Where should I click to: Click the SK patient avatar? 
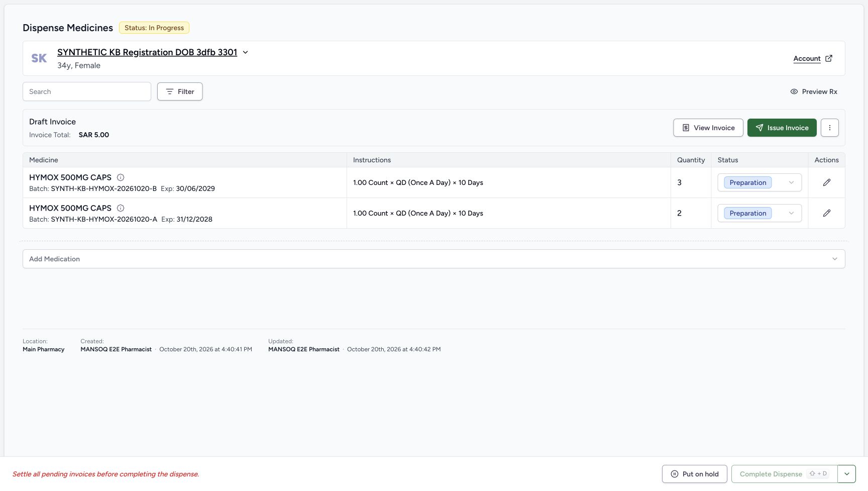click(x=39, y=58)
